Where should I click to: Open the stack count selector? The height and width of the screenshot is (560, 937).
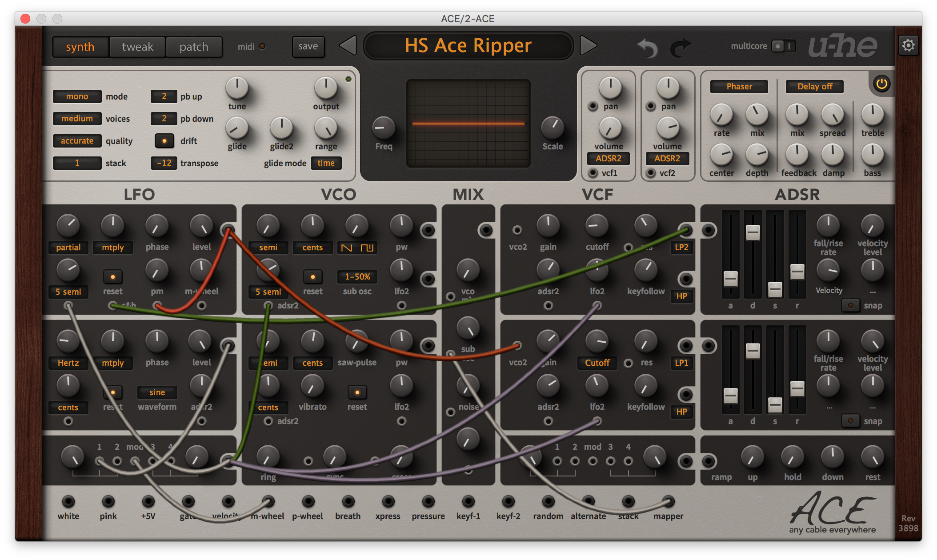(x=77, y=163)
